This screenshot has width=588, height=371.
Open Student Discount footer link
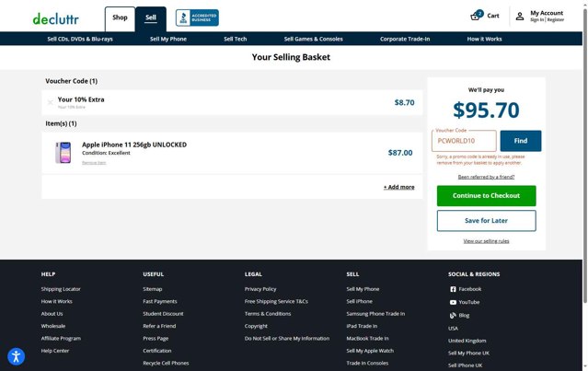(x=163, y=314)
